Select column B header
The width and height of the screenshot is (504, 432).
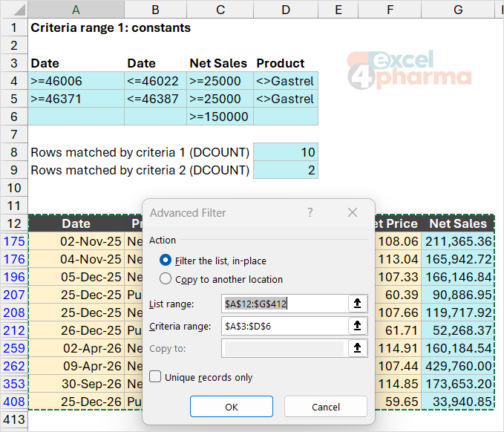tap(155, 10)
